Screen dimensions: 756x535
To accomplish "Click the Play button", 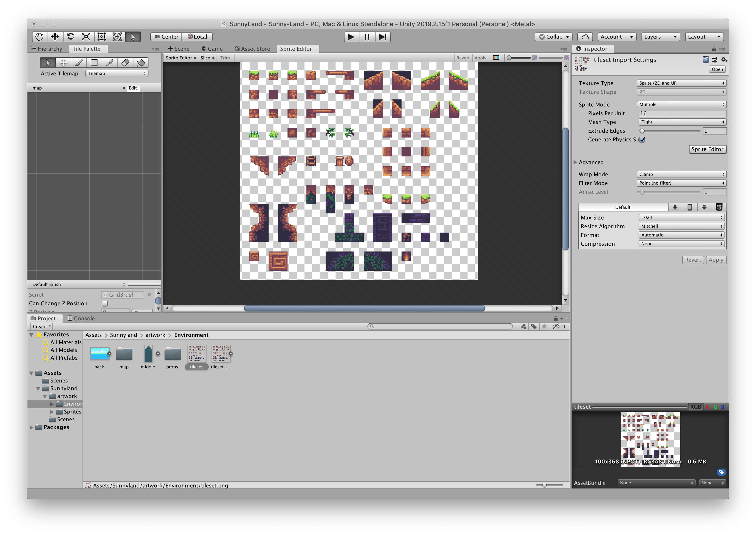I will (x=351, y=37).
